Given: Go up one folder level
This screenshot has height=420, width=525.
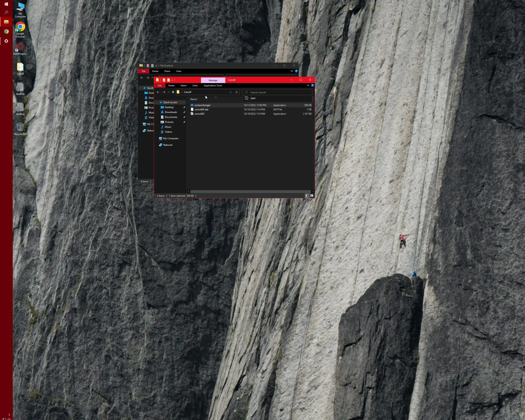Looking at the screenshot, I should click(x=173, y=92).
